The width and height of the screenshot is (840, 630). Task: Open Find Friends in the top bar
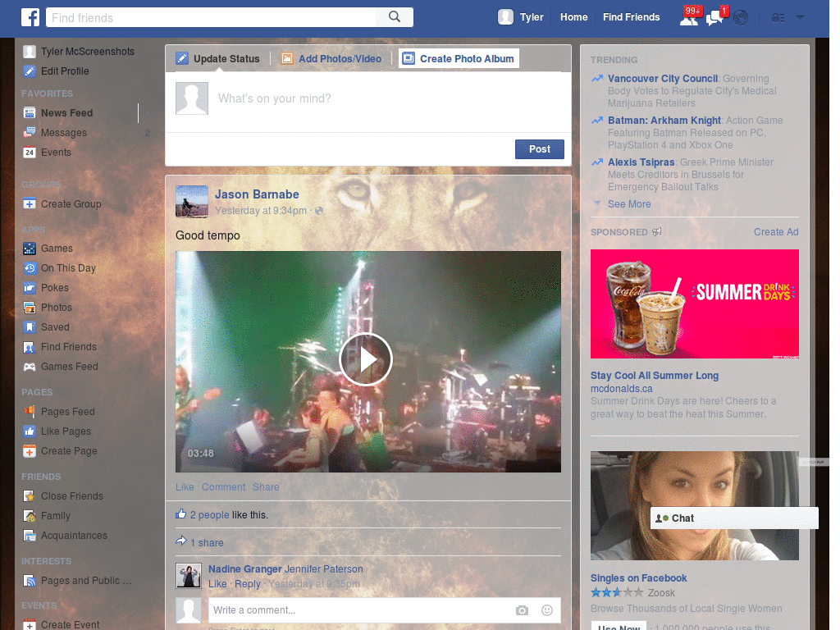[631, 17]
